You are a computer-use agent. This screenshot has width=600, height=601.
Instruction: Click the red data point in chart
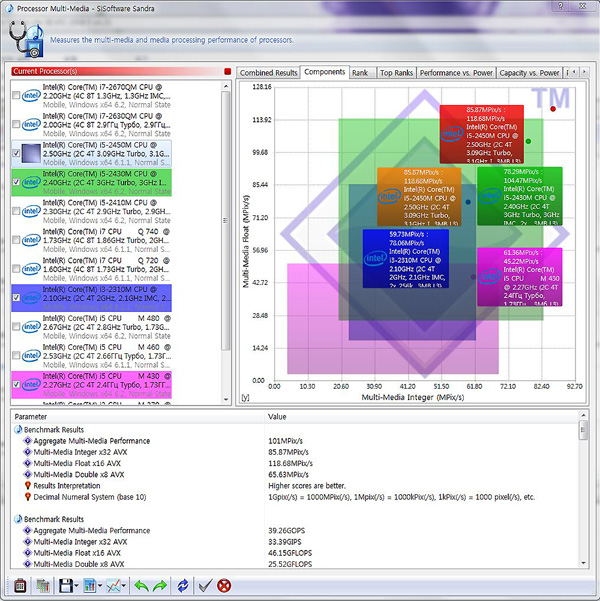[x=553, y=109]
